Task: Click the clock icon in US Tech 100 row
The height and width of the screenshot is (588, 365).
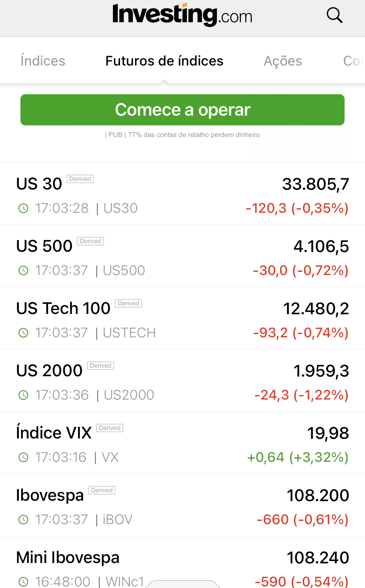Action: (23, 333)
